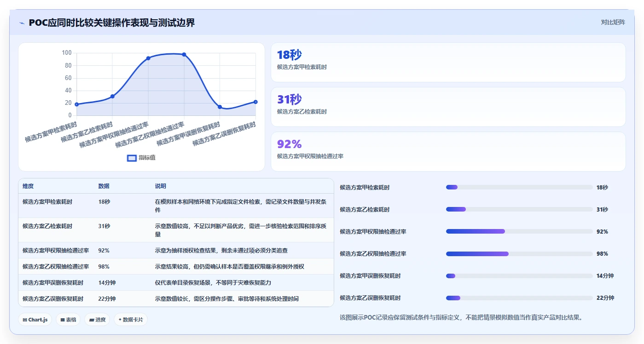Select the 31秒 data card
Viewport: 644px width, 344px height.
point(448,107)
